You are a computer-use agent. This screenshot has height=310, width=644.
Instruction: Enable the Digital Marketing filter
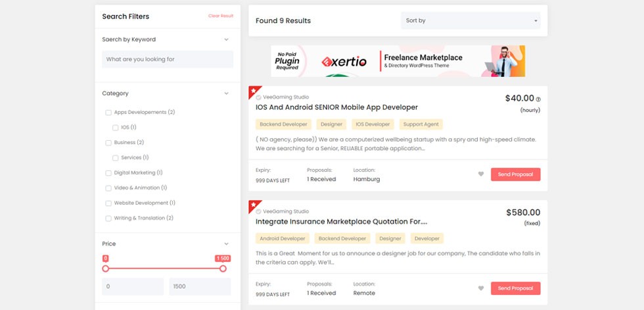point(108,173)
